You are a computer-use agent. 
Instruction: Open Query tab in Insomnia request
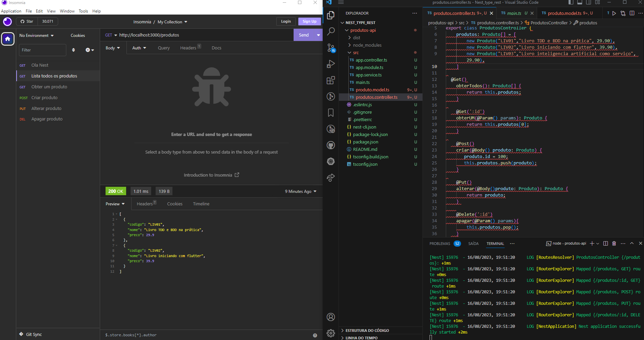[x=164, y=48]
